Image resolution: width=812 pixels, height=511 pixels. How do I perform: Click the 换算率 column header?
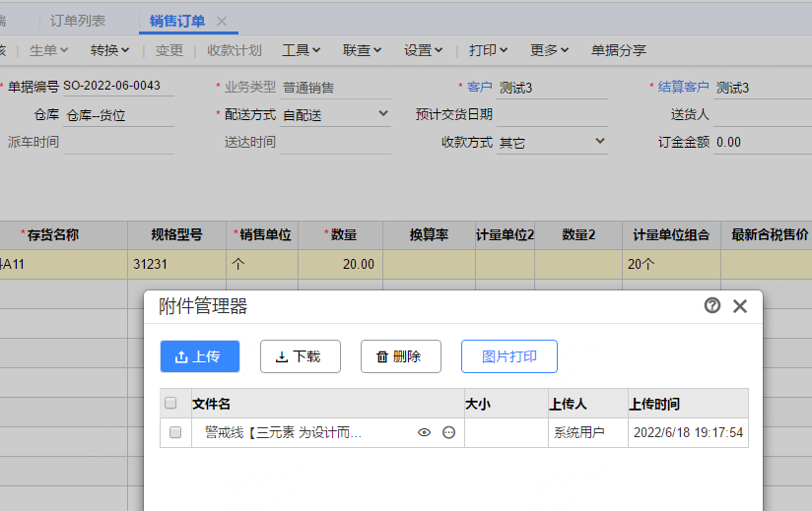coord(430,235)
